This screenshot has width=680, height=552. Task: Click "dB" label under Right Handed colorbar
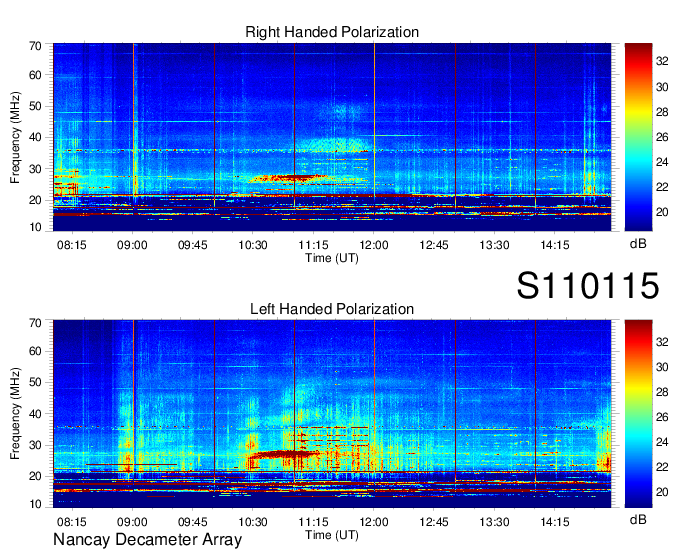point(638,244)
